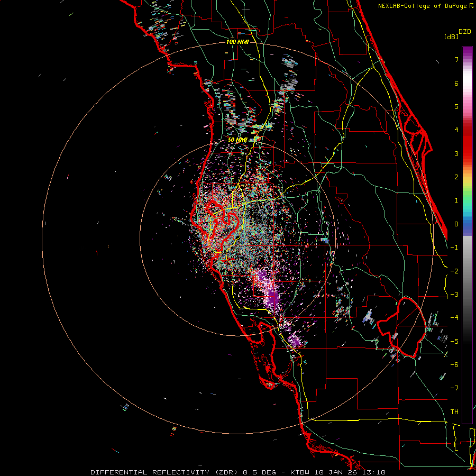Image resolution: width=476 pixels, height=476 pixels.
Task: Select the -3 scale label
Action: tap(454, 295)
